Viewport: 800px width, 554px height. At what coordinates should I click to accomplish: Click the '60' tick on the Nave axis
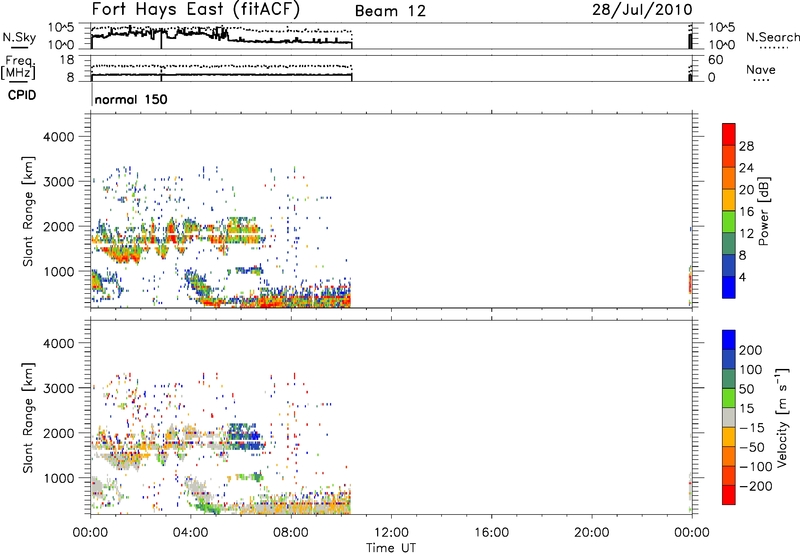pos(715,60)
